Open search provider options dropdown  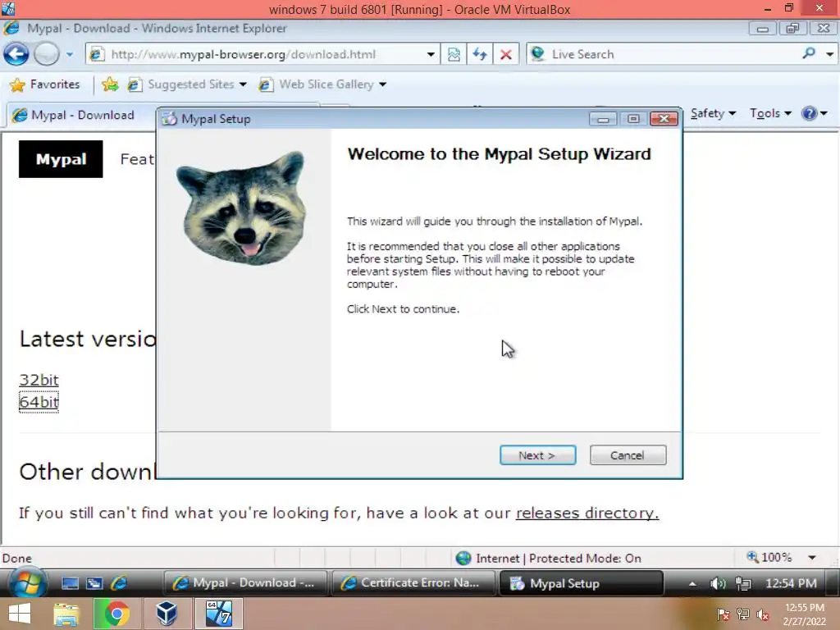pyautogui.click(x=829, y=54)
